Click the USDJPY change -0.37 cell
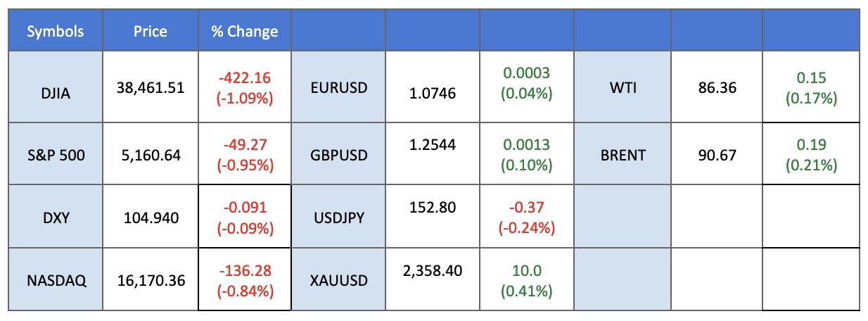This screenshot has height=321, width=868. [x=526, y=218]
